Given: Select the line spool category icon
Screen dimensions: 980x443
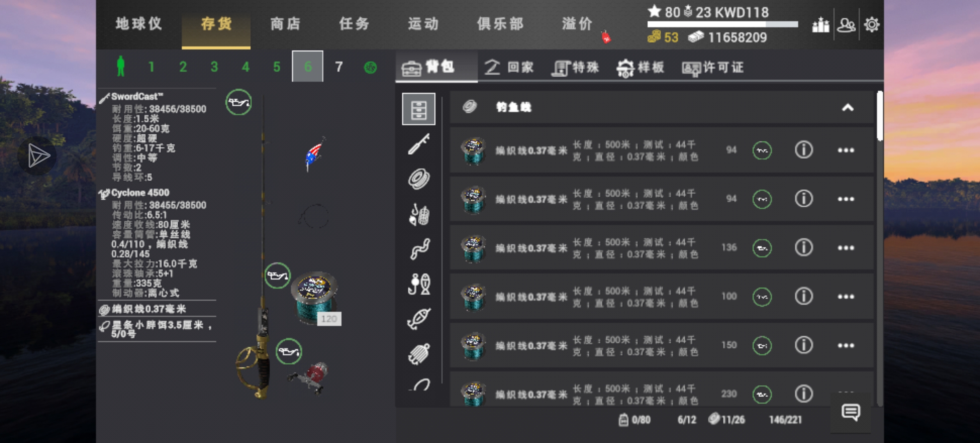Looking at the screenshot, I should [419, 179].
